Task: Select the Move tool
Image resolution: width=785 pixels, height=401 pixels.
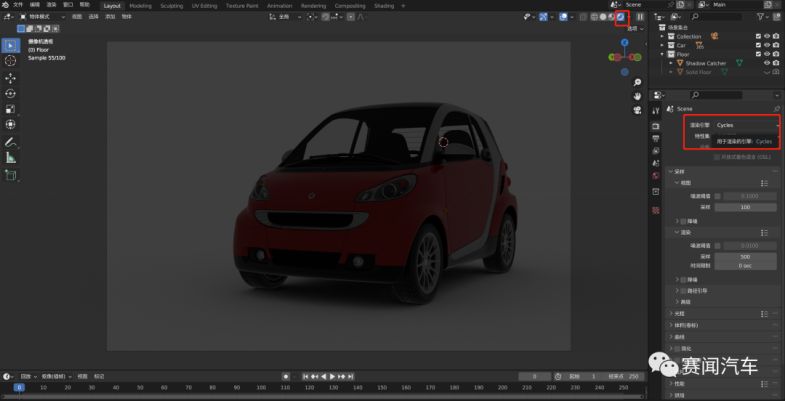Action: (x=11, y=77)
